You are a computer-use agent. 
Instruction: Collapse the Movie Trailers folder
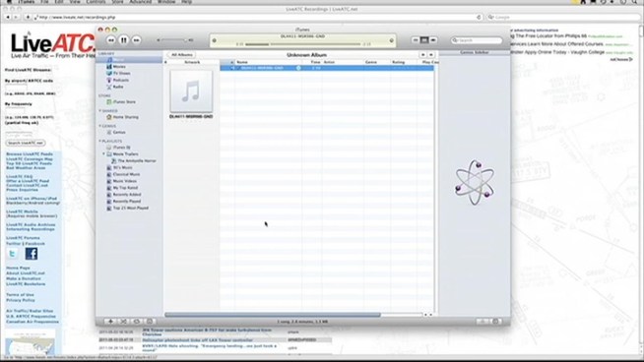pyautogui.click(x=103, y=153)
